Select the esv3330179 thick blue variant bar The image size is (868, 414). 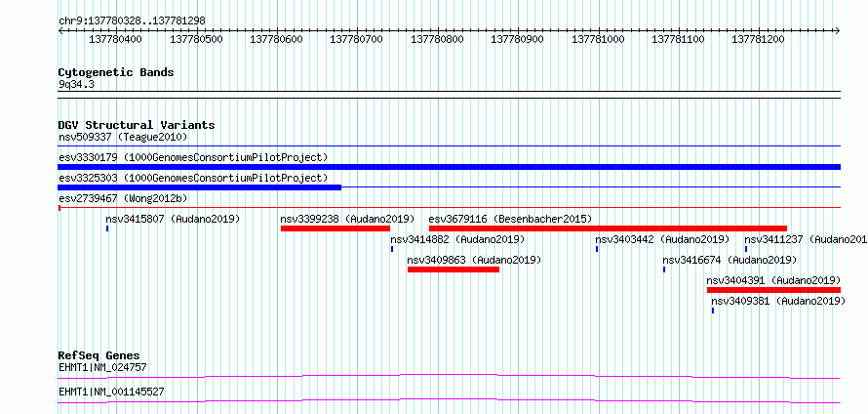(x=449, y=167)
